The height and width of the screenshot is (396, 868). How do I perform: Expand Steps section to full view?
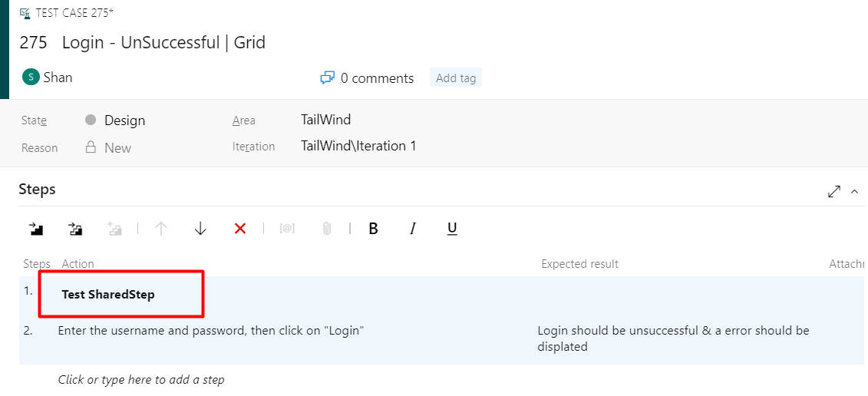pos(834,191)
